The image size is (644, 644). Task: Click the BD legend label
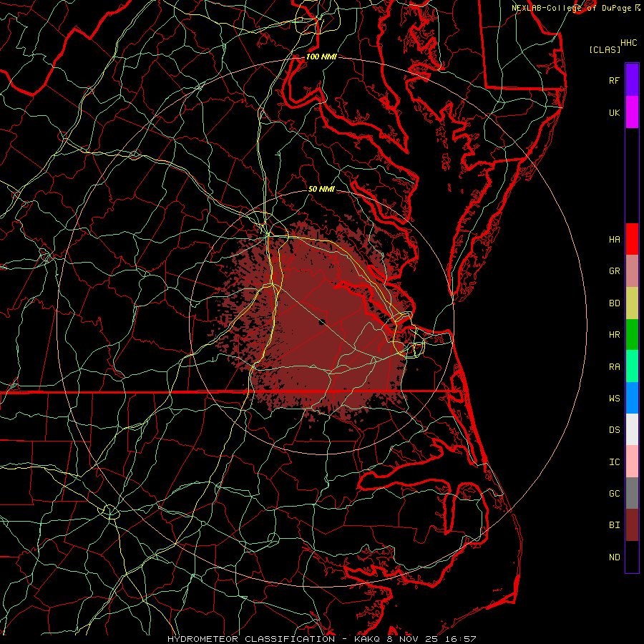[614, 303]
